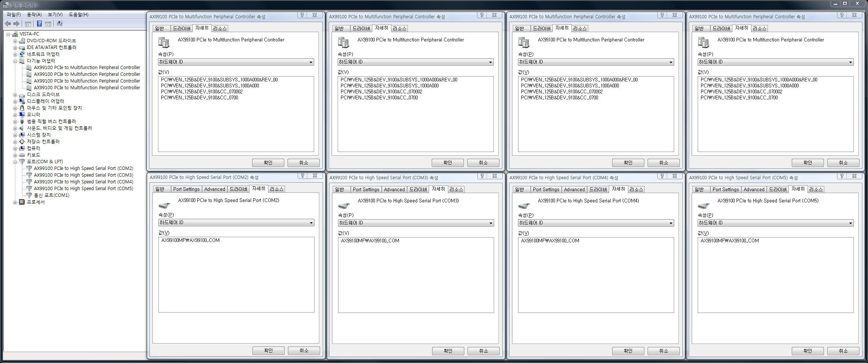Select the IDE ATA/ATAPI 컨트롤러 icon
The height and width of the screenshot is (363, 868).
(x=22, y=47)
